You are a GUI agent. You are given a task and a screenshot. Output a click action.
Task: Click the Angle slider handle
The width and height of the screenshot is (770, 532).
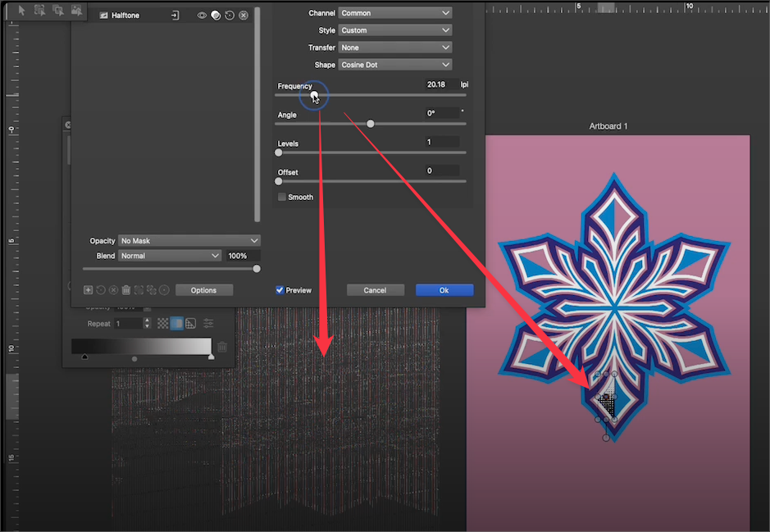point(371,124)
